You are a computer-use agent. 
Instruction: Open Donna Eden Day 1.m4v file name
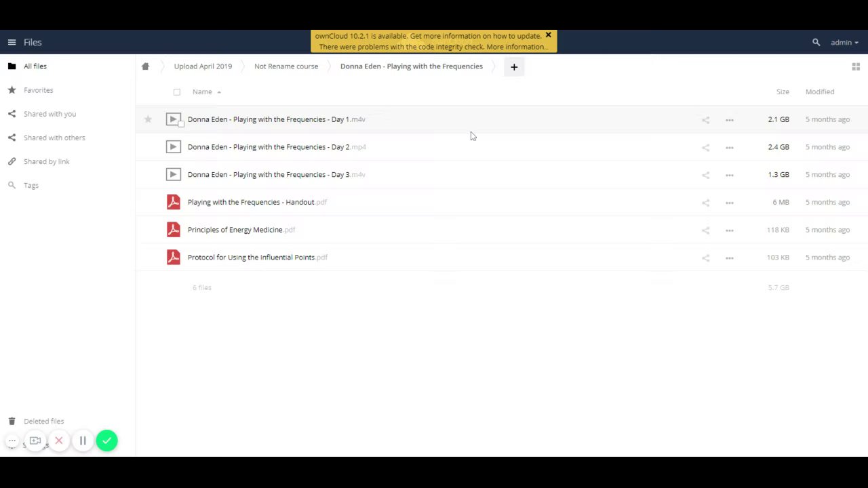click(x=276, y=119)
